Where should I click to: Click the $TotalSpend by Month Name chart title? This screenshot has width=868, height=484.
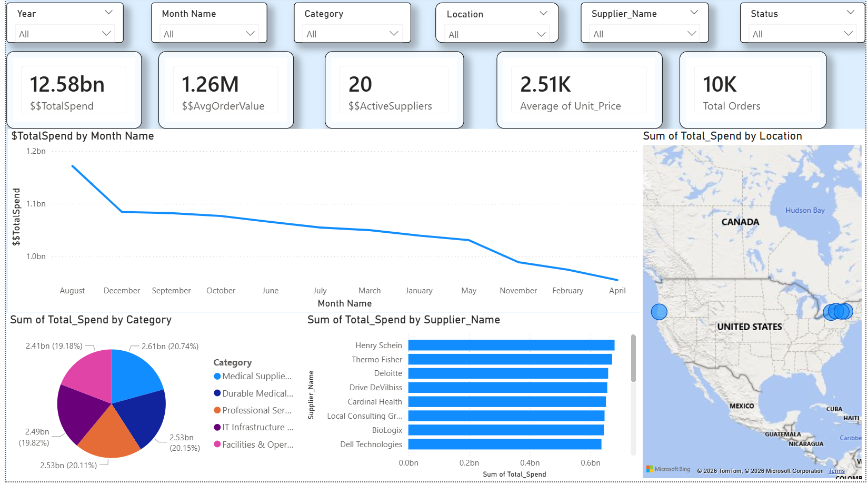pyautogui.click(x=83, y=136)
